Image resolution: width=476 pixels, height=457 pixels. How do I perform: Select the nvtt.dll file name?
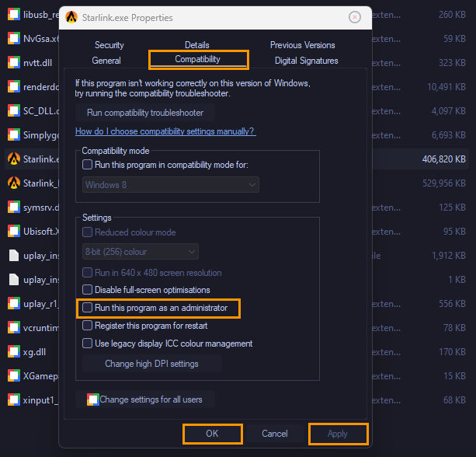[37, 63]
